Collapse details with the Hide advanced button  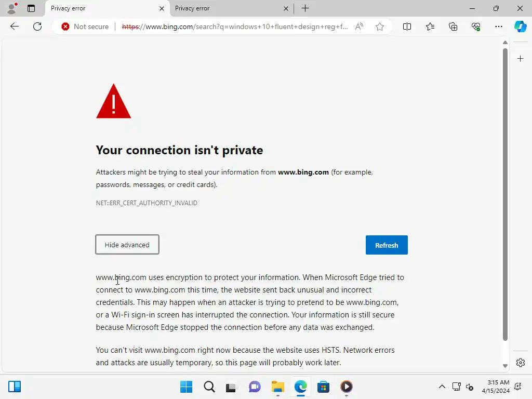pos(127,245)
